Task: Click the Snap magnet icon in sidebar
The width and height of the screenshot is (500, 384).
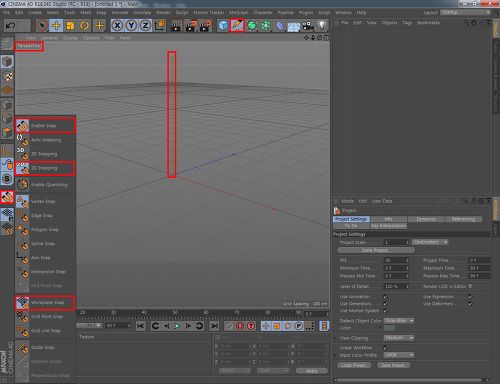Action: (7, 197)
